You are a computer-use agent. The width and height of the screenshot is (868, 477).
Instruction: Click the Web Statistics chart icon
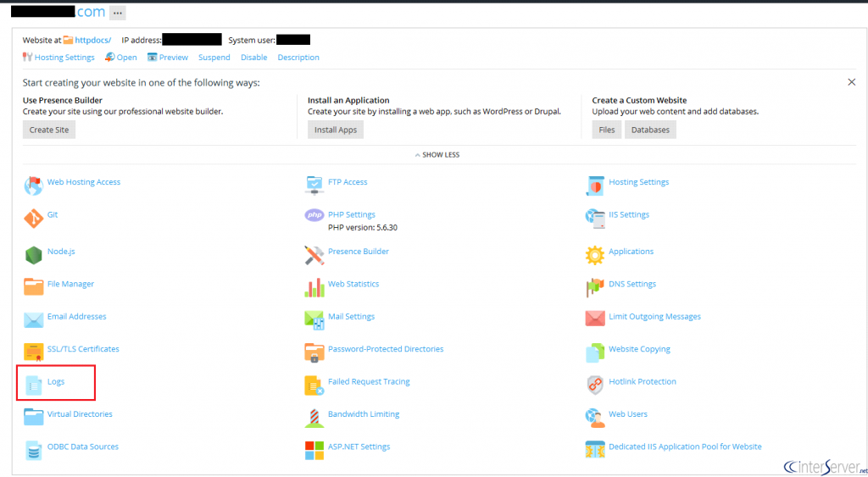[x=314, y=288]
